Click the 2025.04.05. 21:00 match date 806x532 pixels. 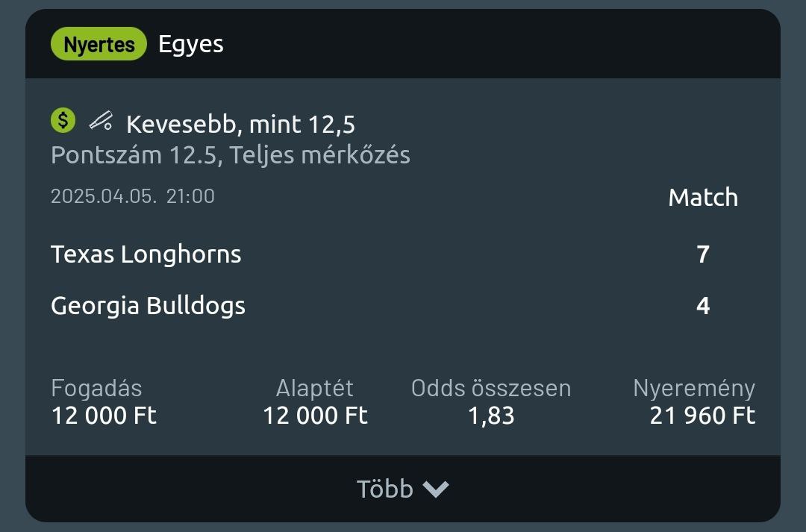point(133,196)
